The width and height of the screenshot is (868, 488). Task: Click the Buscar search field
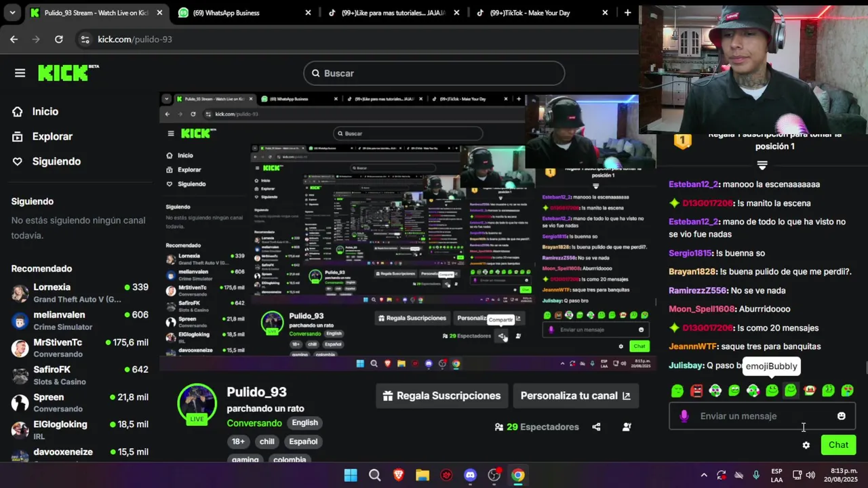point(434,73)
